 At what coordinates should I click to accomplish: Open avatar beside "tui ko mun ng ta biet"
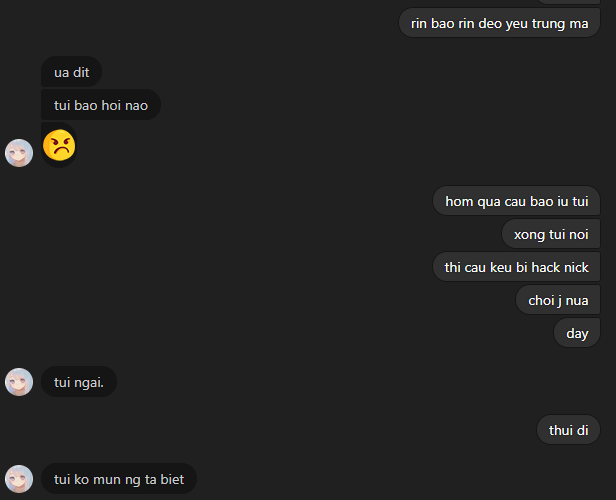(x=19, y=479)
